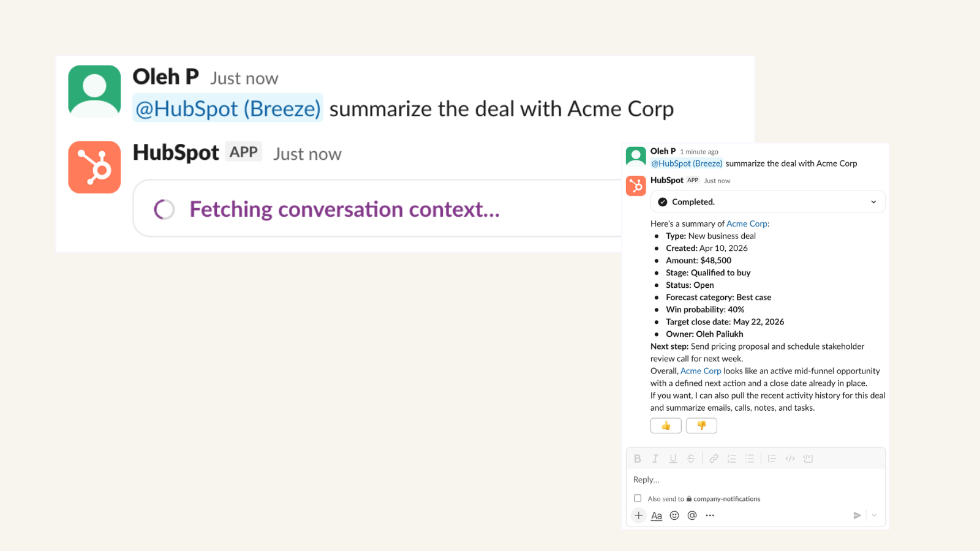Send the reply with the paper plane button
Image resolution: width=980 pixels, height=551 pixels.
point(858,515)
